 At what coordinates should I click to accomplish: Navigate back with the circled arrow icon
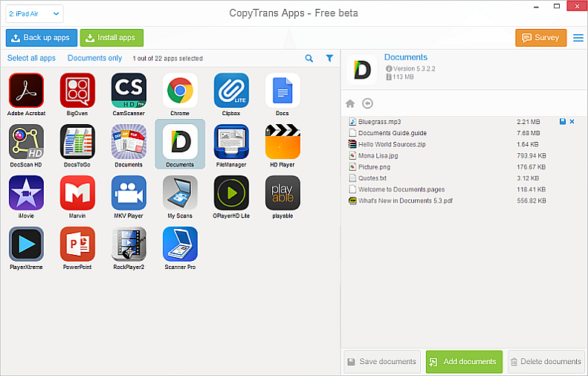pyautogui.click(x=367, y=103)
